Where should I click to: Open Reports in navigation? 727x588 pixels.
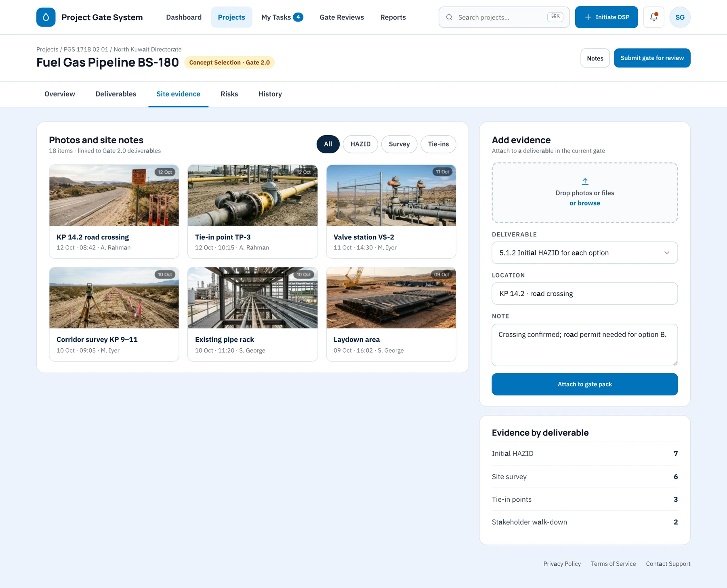[x=393, y=17]
